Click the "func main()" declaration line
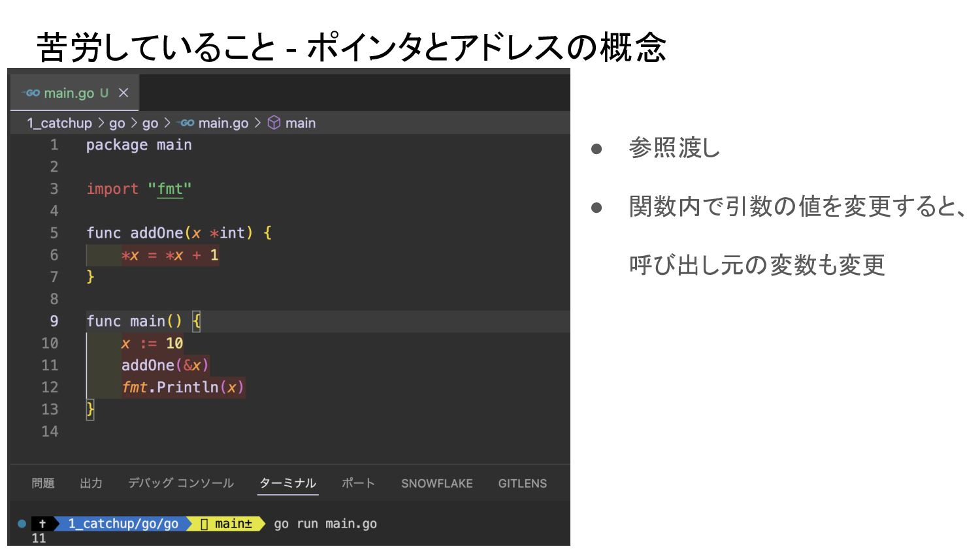 [x=143, y=321]
